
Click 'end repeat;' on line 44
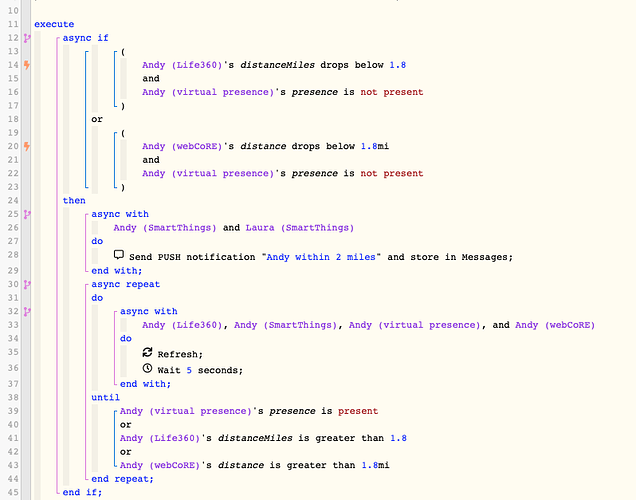tap(122, 479)
